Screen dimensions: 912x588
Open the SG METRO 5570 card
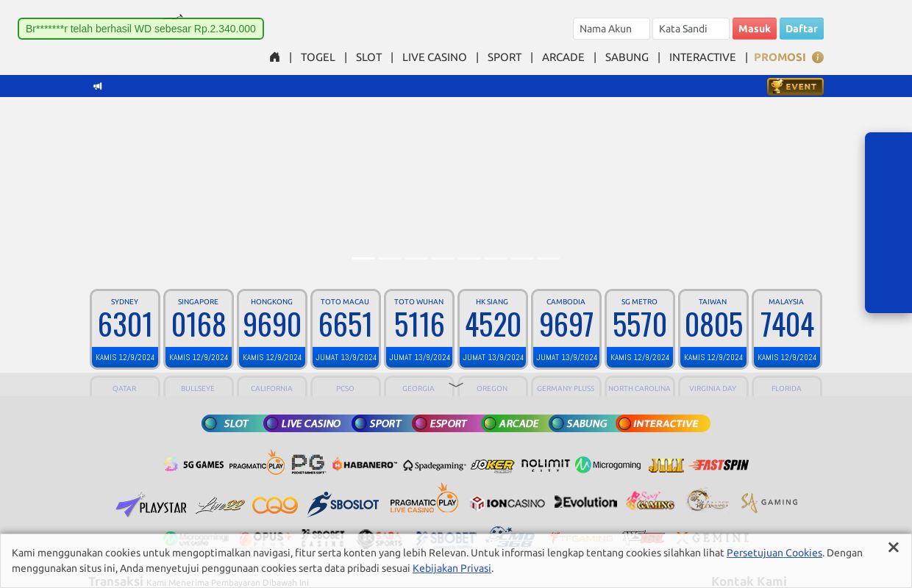click(x=640, y=329)
